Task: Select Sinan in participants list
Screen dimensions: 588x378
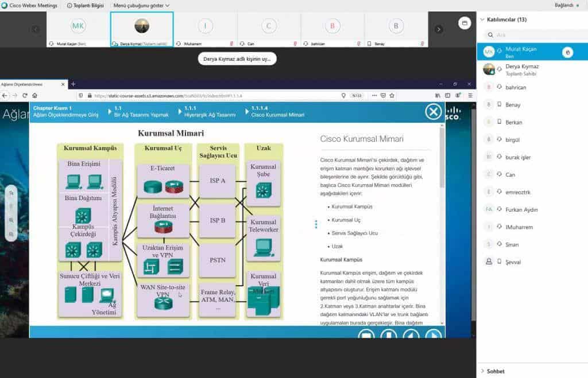Action: point(532,244)
